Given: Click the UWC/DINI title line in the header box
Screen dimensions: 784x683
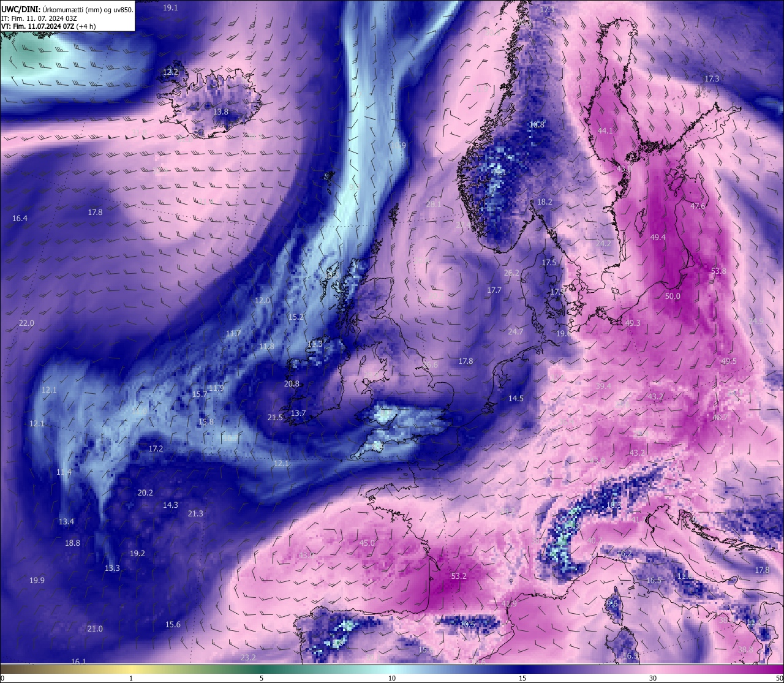Looking at the screenshot, I should (x=67, y=10).
